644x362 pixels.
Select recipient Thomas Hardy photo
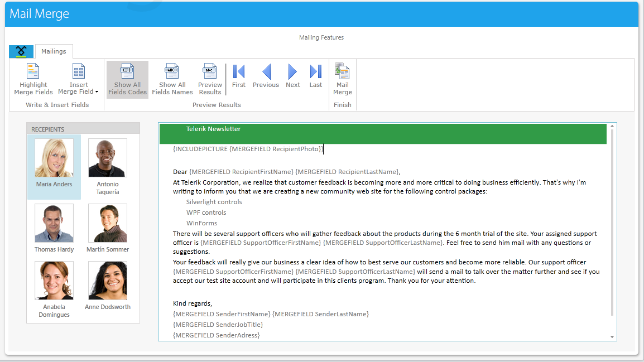(x=54, y=223)
